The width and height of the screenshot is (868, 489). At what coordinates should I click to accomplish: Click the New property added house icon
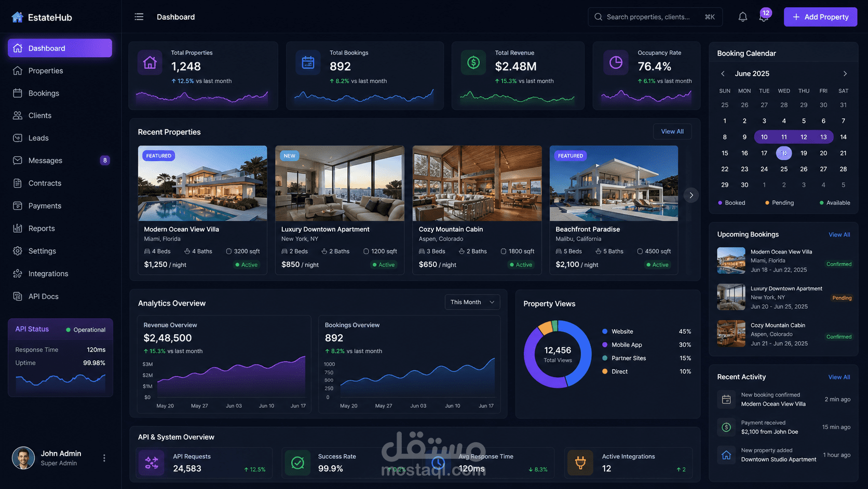click(x=726, y=455)
